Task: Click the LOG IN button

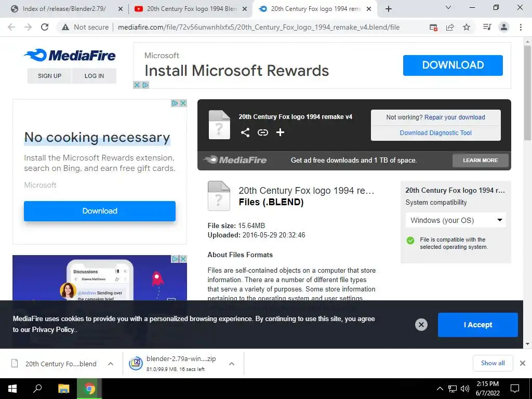Action: 94,76
